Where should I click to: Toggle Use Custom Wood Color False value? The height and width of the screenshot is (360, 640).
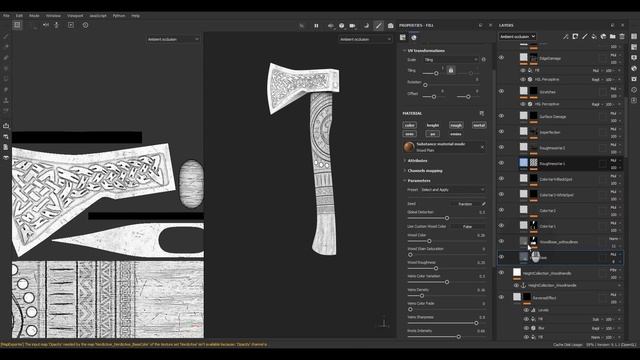468,227
